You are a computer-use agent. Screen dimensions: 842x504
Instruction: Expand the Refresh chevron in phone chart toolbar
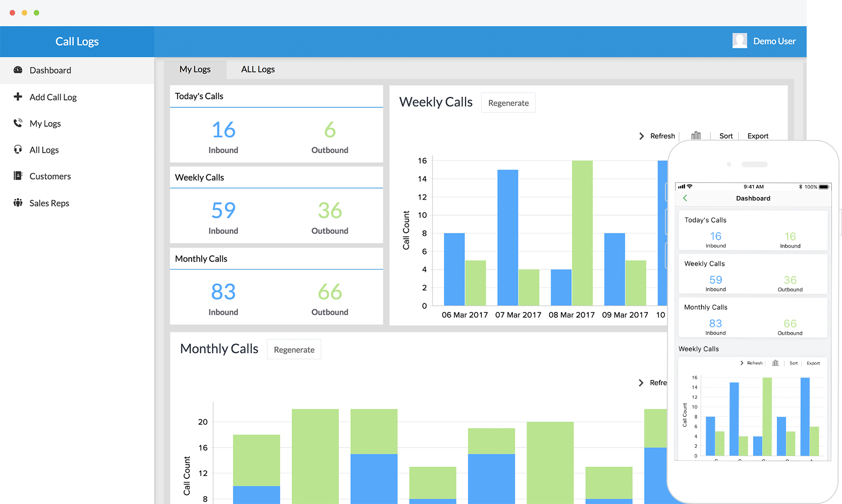(x=742, y=363)
